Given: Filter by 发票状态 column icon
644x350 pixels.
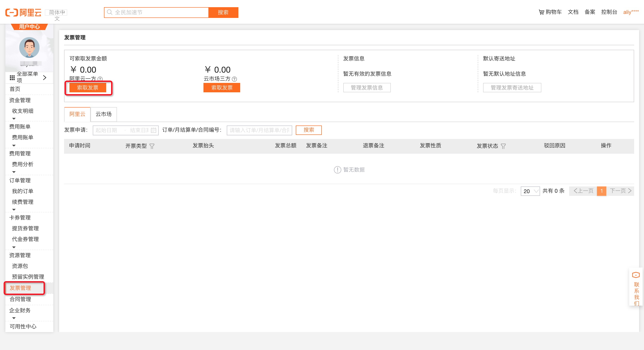Looking at the screenshot, I should [x=503, y=146].
